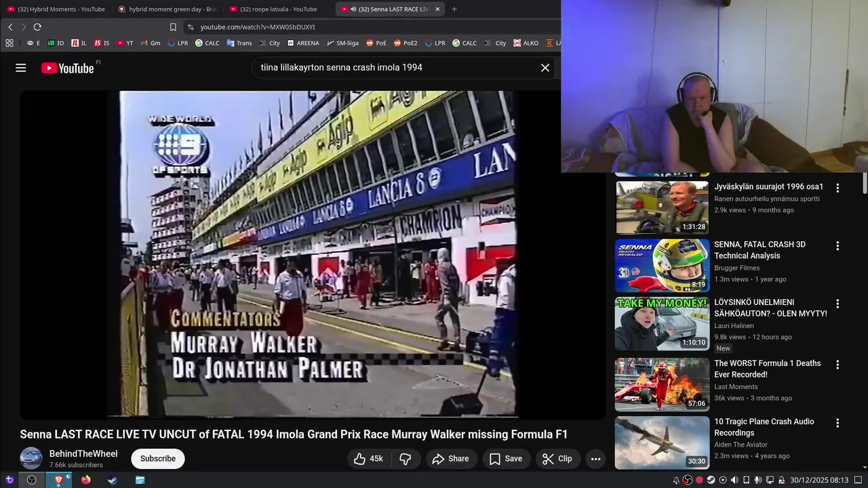Open options for Jyväskylän suurajot 1996 osa1

(x=837, y=188)
